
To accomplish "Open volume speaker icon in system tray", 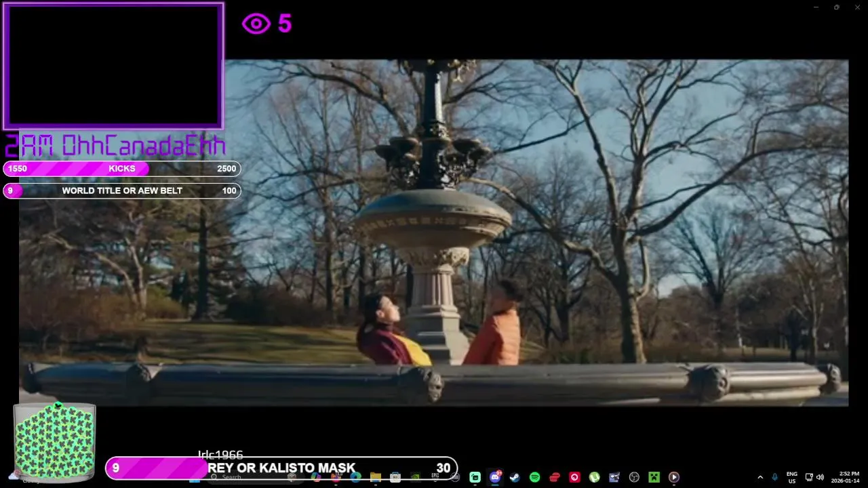I will pyautogui.click(x=820, y=477).
